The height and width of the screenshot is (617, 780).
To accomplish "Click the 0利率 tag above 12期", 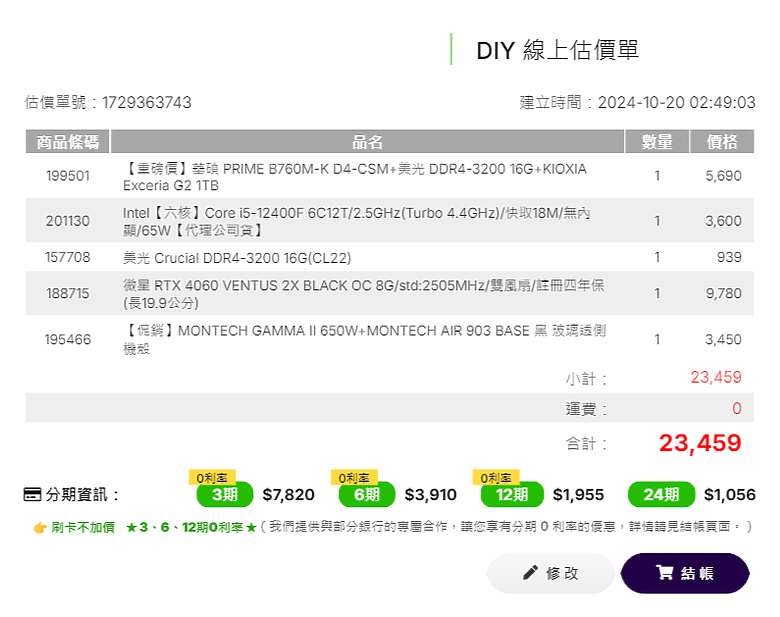I will 496,477.
